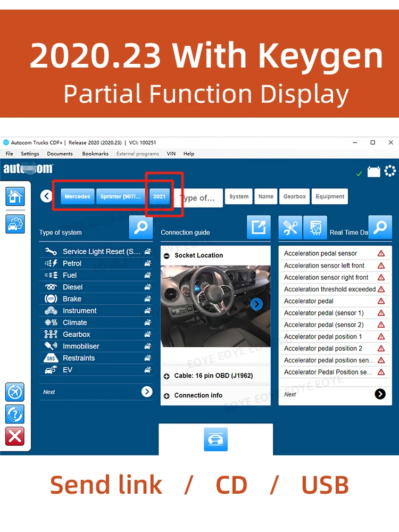
Task: Select Acceleration pedal sensor parameter
Action: click(x=335, y=253)
